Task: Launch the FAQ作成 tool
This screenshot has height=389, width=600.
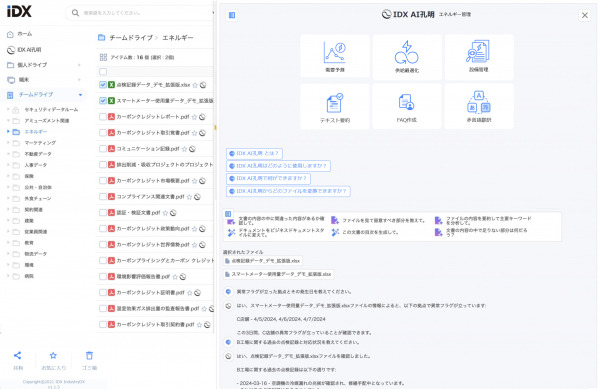Action: (407, 106)
